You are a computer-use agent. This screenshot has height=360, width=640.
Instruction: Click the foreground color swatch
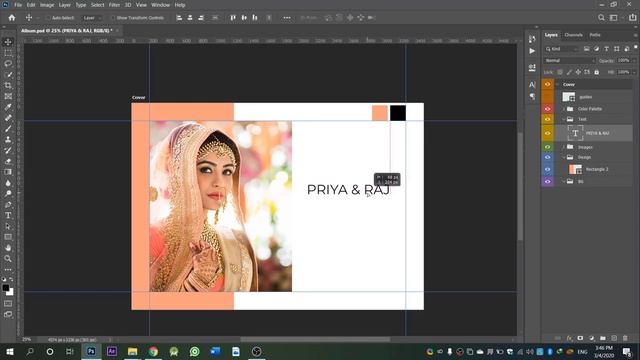tap(6, 288)
